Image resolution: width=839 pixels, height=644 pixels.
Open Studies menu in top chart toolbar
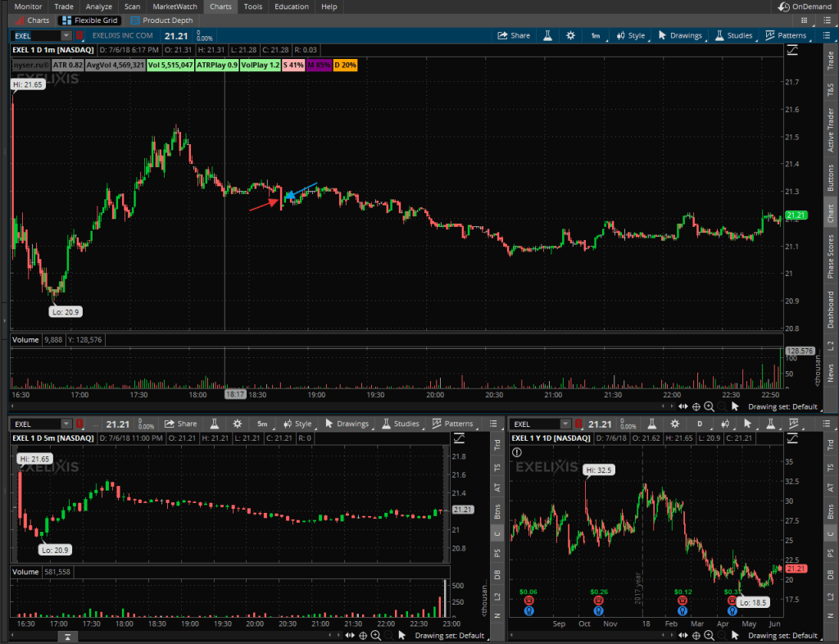(733, 35)
